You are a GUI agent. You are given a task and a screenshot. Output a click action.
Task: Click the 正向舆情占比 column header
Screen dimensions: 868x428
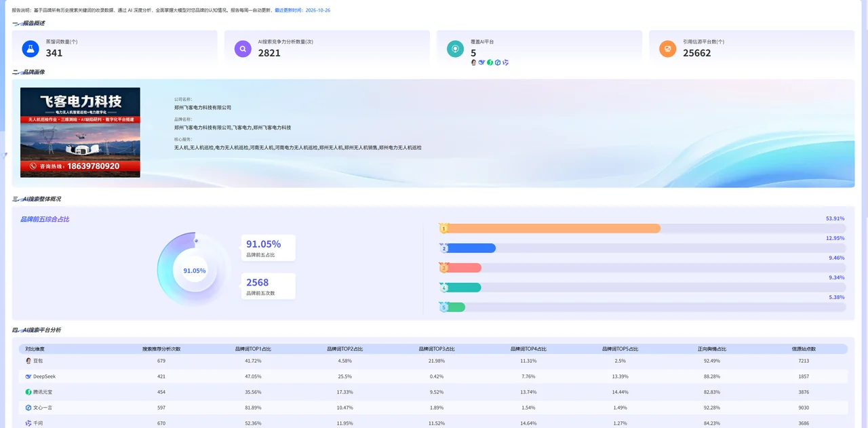712,349
